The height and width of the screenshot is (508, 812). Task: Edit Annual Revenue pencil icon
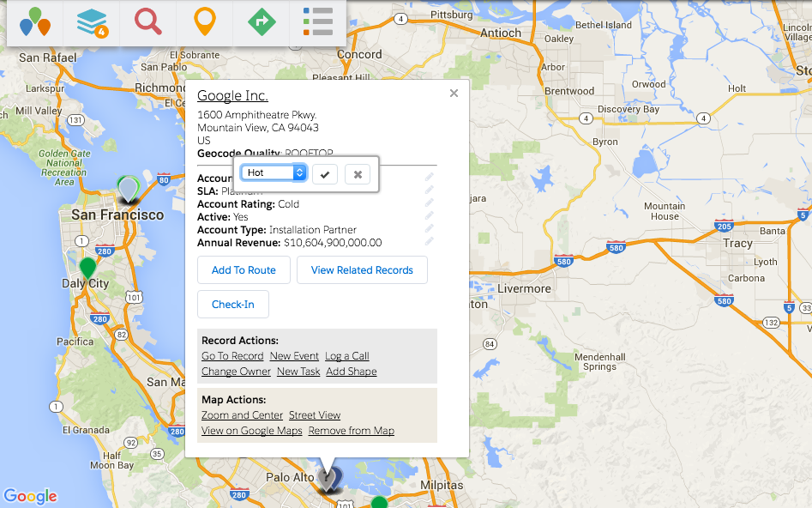click(x=430, y=242)
